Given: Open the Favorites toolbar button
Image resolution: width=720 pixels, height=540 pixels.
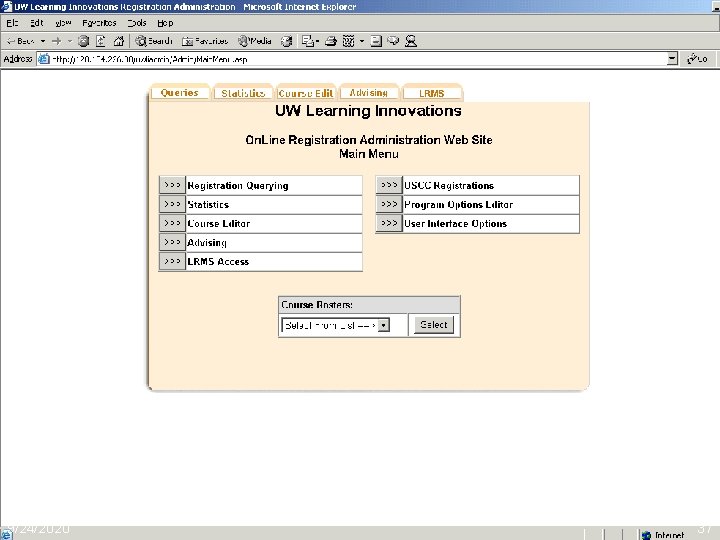Looking at the screenshot, I should (x=205, y=41).
